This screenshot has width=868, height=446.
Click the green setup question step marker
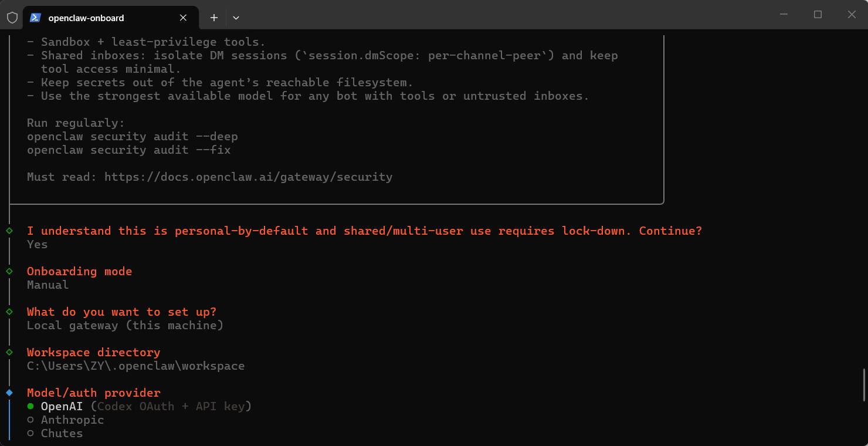coord(9,312)
